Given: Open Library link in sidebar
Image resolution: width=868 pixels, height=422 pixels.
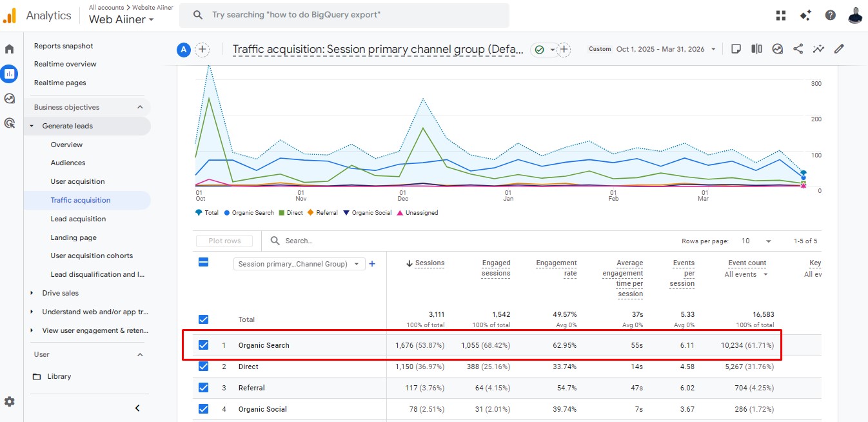Looking at the screenshot, I should click(59, 376).
